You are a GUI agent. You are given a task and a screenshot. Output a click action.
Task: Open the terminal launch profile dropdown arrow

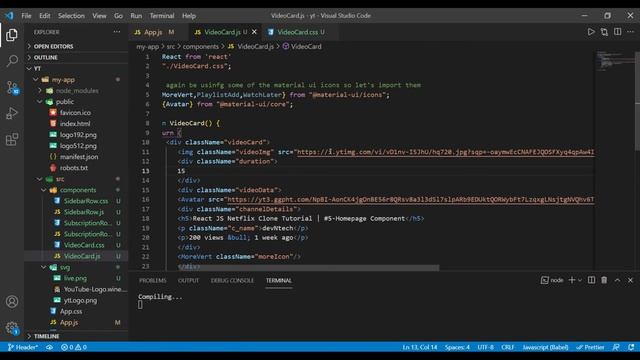[x=580, y=280]
